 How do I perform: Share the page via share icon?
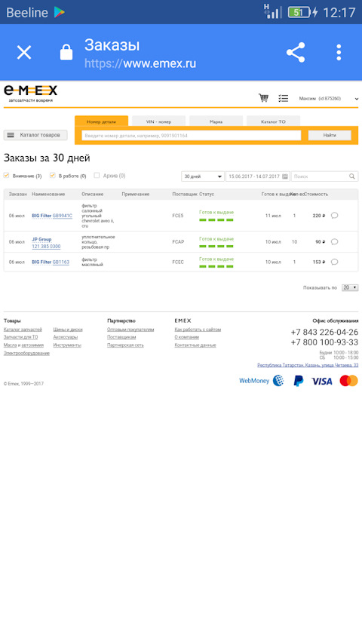point(296,53)
